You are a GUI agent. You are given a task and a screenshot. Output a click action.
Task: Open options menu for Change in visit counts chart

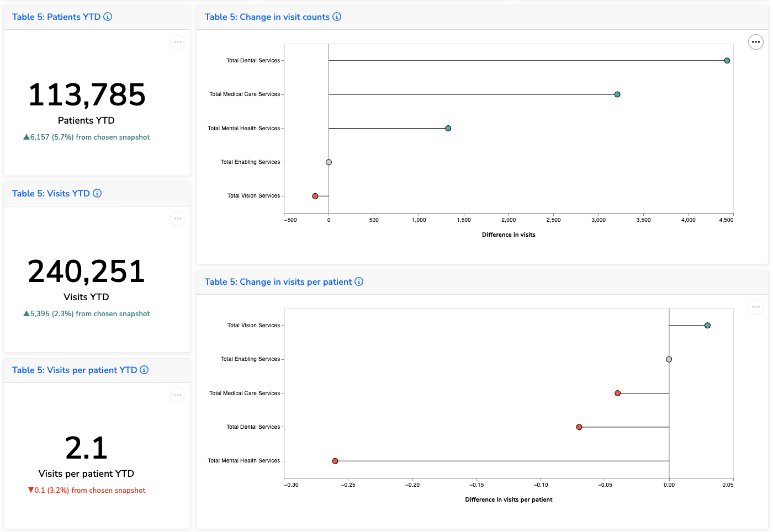[x=755, y=42]
